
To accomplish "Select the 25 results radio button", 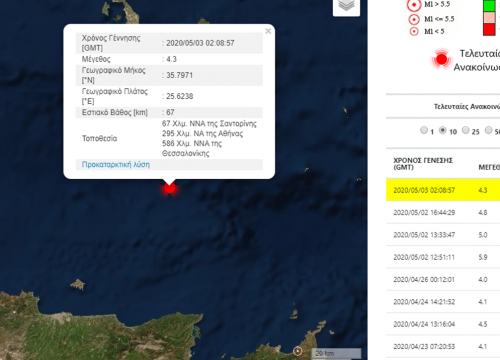I will tap(466, 130).
